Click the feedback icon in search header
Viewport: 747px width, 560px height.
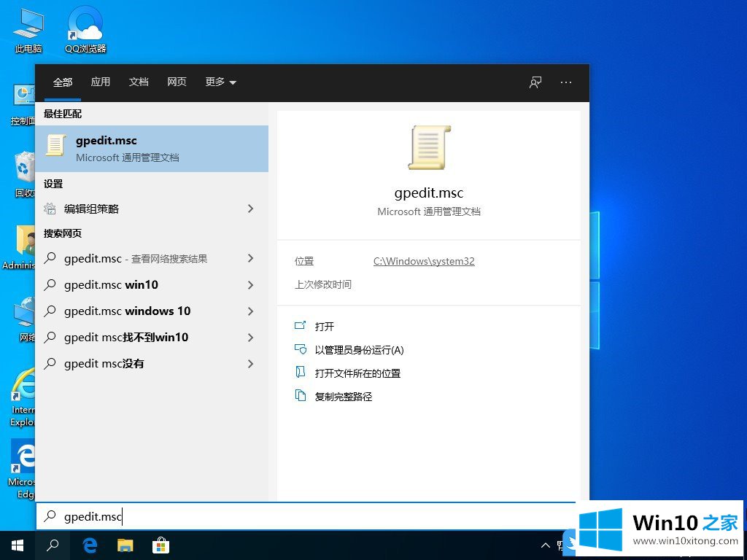pos(535,82)
